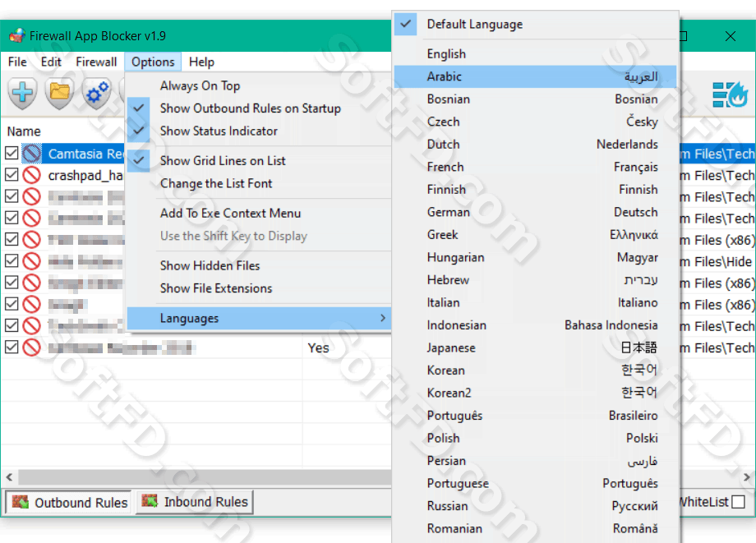
Task: Click the Name column header
Action: [24, 131]
